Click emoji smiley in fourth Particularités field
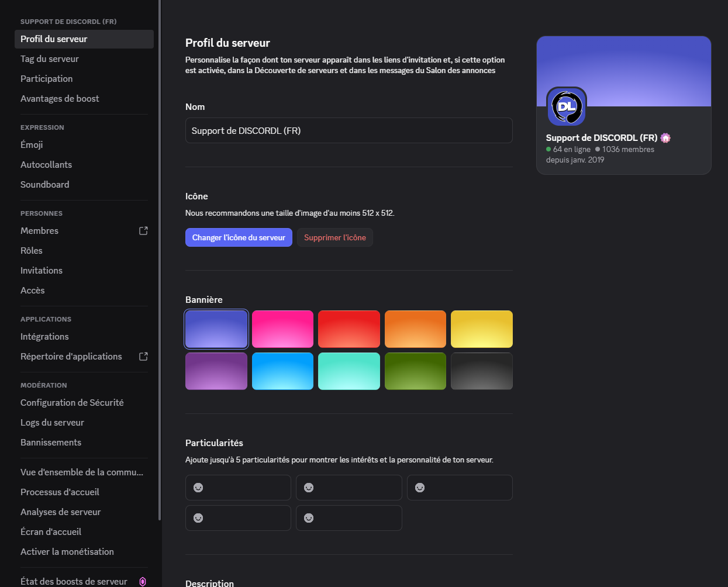Image resolution: width=728 pixels, height=587 pixels. (x=198, y=518)
